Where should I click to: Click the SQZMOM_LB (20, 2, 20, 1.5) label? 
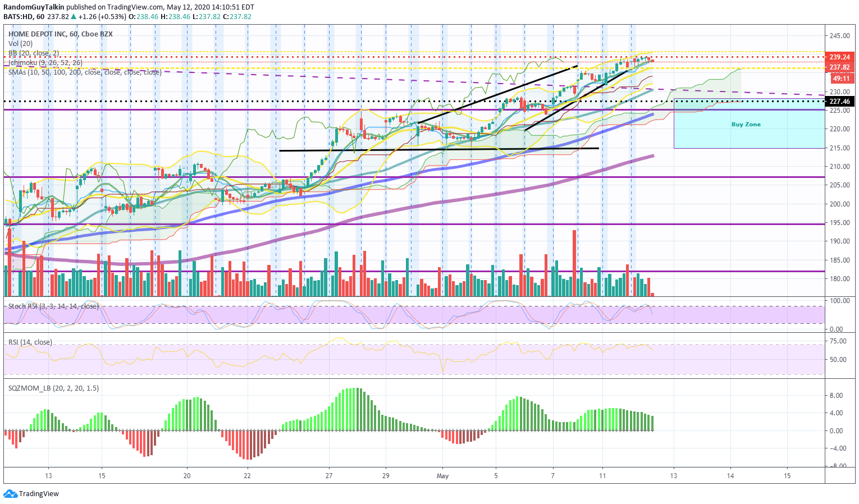coord(53,388)
